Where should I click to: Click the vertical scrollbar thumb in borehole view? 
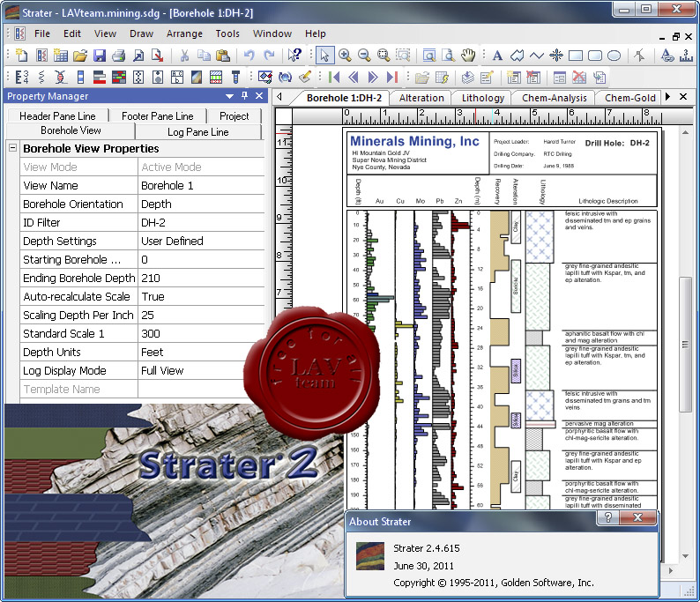click(x=685, y=344)
